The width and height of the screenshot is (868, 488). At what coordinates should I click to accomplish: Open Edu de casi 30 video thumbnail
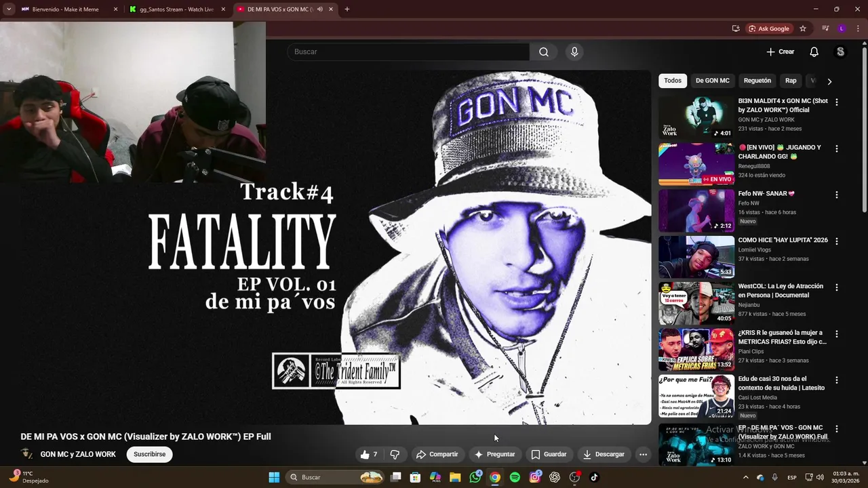click(696, 396)
